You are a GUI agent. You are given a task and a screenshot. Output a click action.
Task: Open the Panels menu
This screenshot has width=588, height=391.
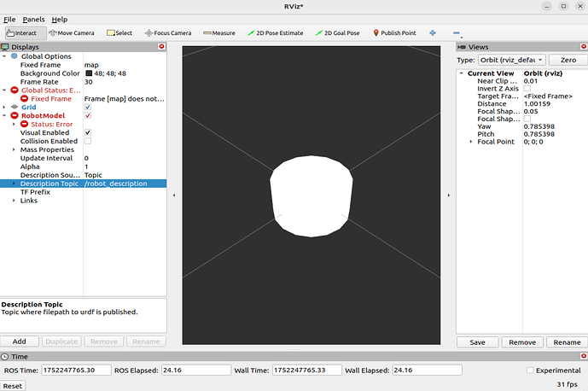tap(33, 20)
